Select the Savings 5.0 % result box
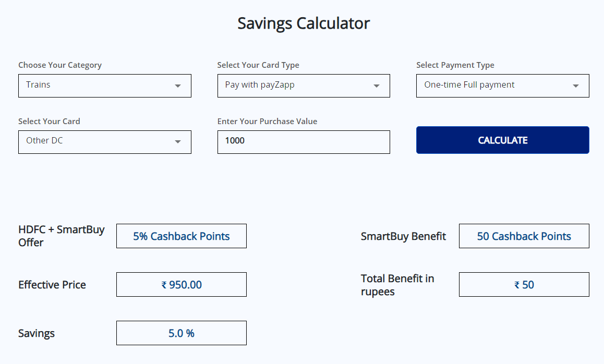The width and height of the screenshot is (604, 364). pos(182,333)
